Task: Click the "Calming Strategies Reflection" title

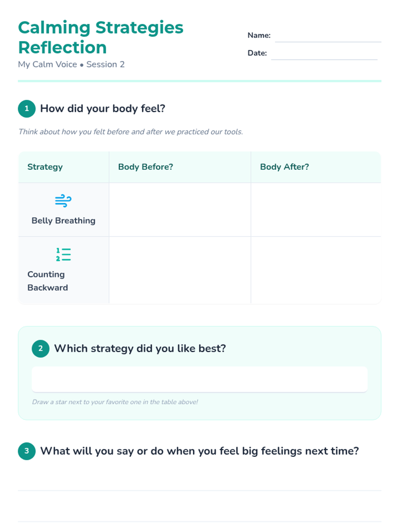Action: [x=100, y=37]
